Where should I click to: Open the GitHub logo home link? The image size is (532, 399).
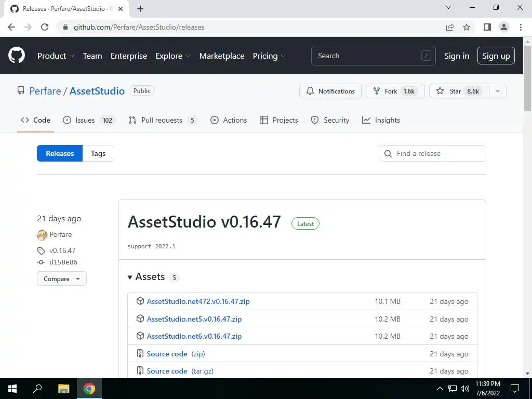[x=17, y=56]
